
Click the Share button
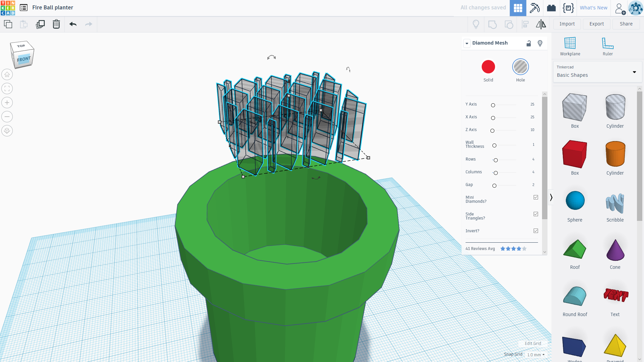click(626, 24)
